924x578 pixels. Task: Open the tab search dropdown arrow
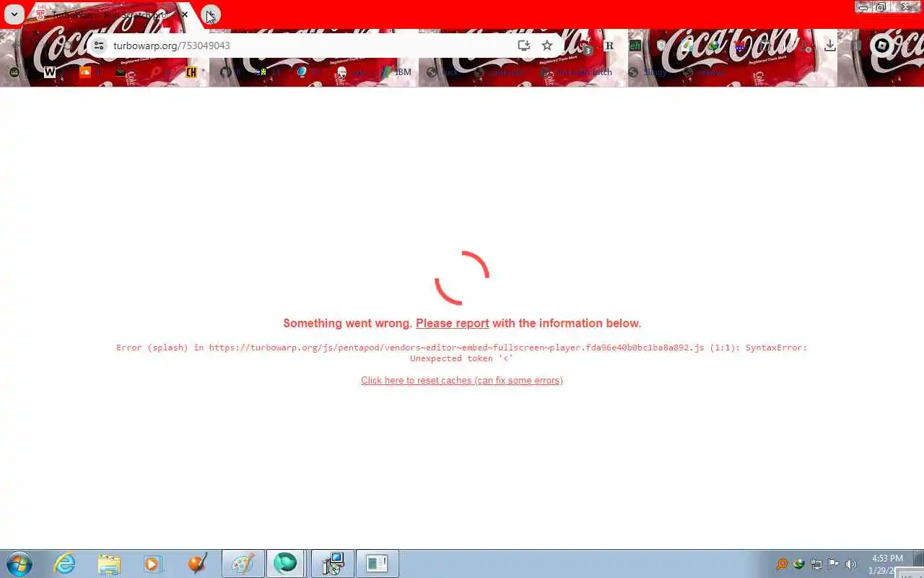point(14,14)
